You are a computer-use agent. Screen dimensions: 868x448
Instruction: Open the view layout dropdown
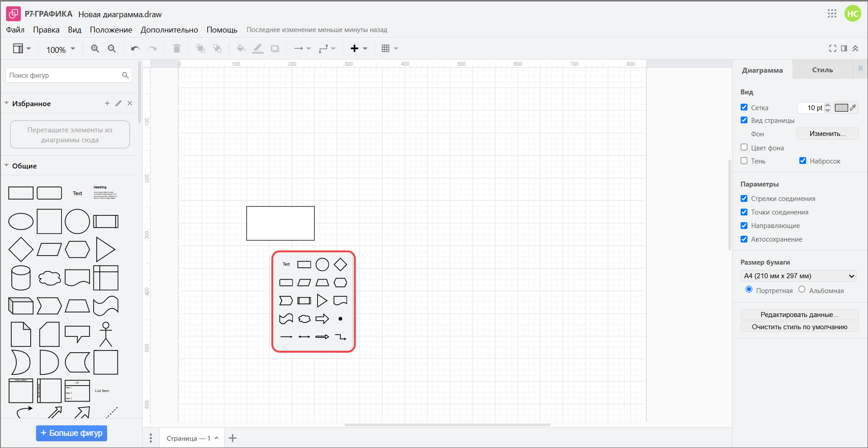click(22, 49)
